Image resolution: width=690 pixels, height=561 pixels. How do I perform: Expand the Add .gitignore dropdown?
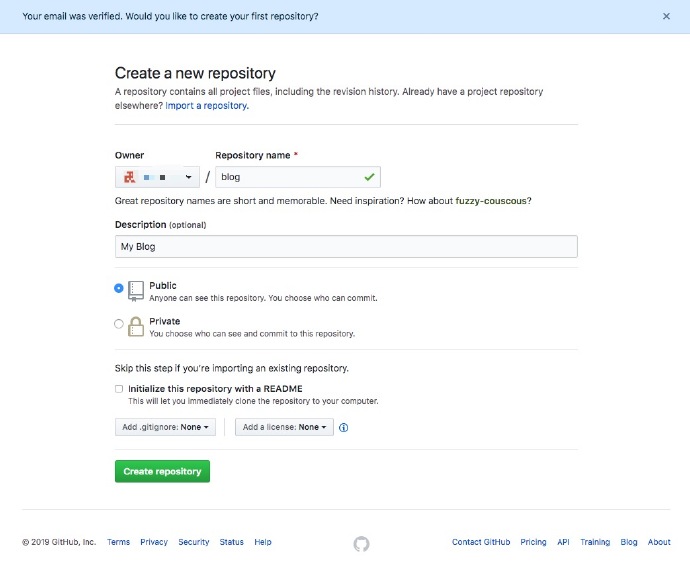click(165, 427)
